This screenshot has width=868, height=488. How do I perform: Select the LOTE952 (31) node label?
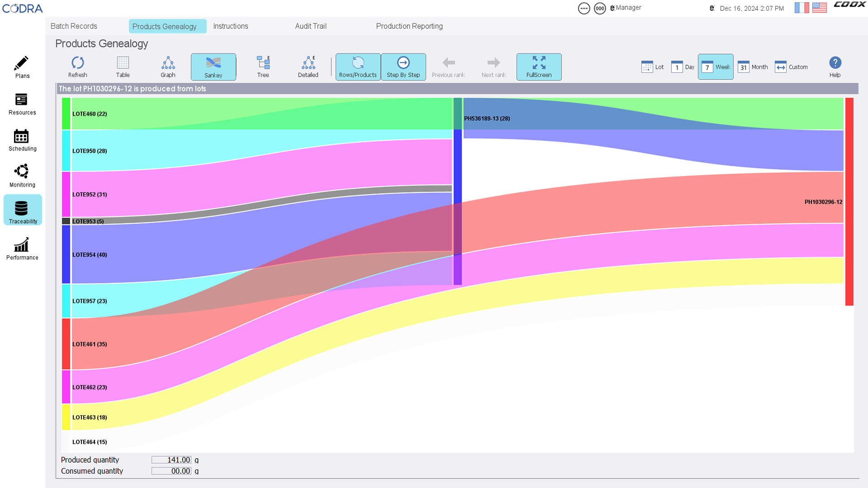point(90,194)
